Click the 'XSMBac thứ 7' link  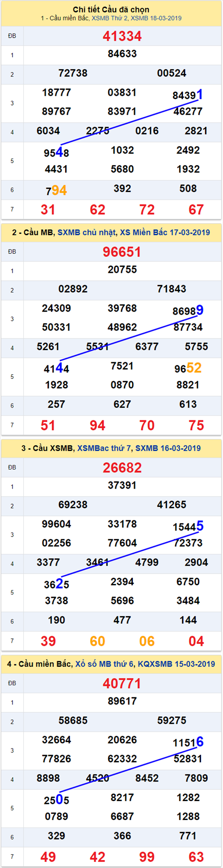click(104, 448)
